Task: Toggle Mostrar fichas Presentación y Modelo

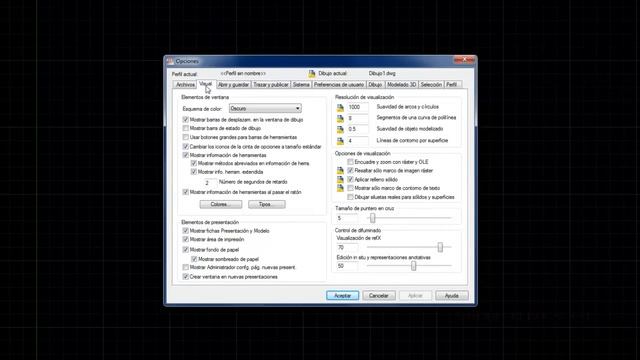Action: coord(186,231)
